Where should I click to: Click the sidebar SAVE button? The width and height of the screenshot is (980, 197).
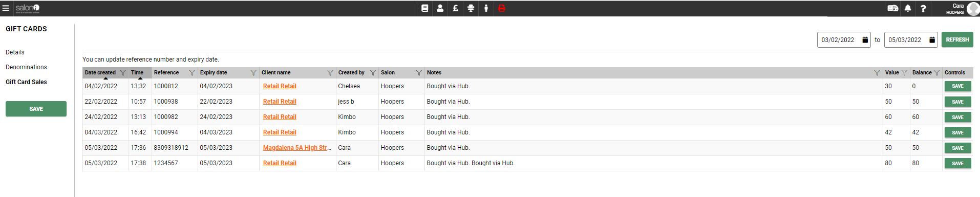coord(36,109)
